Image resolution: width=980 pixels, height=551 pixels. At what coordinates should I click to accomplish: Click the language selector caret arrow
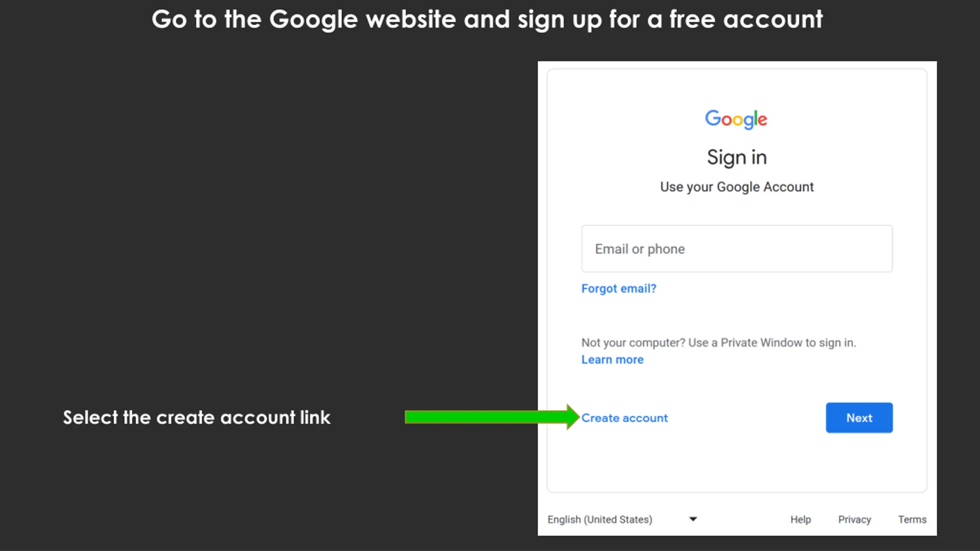693,519
